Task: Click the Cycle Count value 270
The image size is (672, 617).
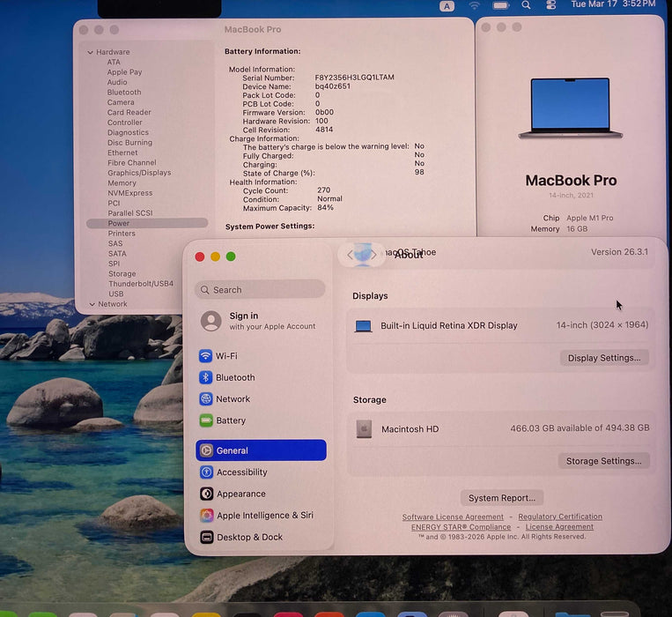Action: [323, 190]
